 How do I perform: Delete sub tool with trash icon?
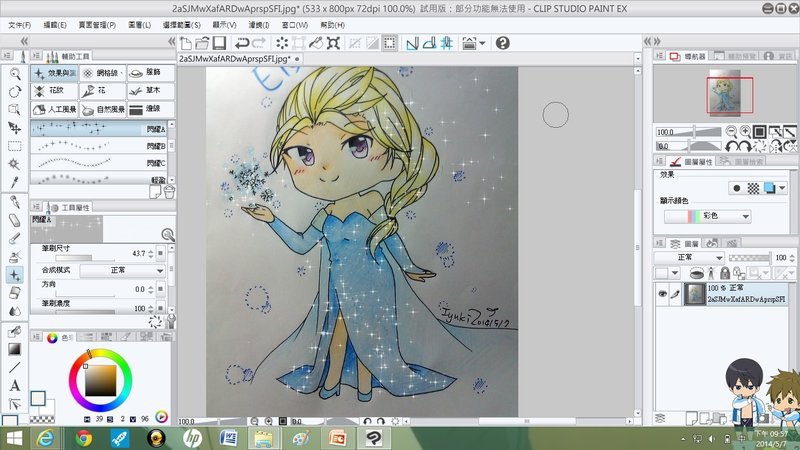(169, 191)
